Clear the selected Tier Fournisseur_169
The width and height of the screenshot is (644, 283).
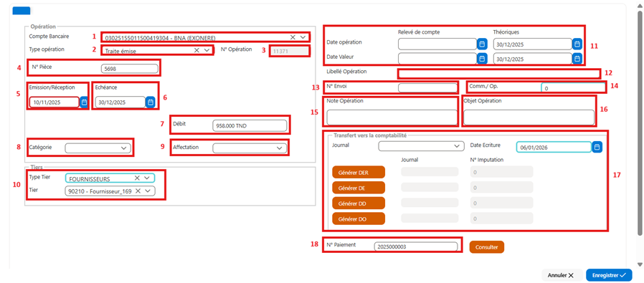tap(138, 191)
